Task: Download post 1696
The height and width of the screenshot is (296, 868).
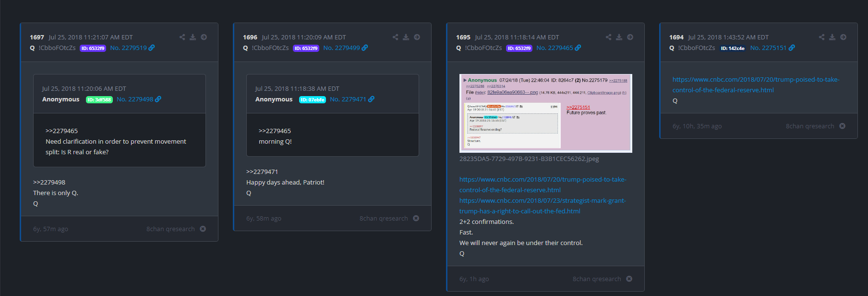Action: pos(406,37)
